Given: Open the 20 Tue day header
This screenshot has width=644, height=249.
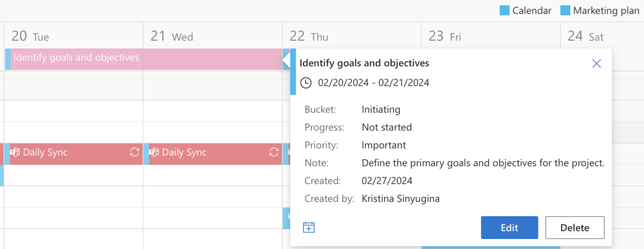Looking at the screenshot, I should [29, 36].
